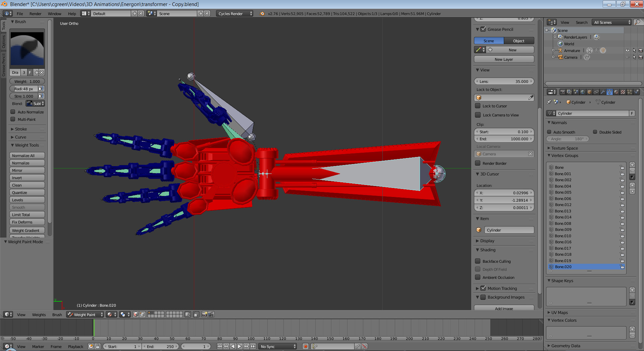Select the Object grease pencil source button
The width and height of the screenshot is (644, 351).
click(519, 41)
